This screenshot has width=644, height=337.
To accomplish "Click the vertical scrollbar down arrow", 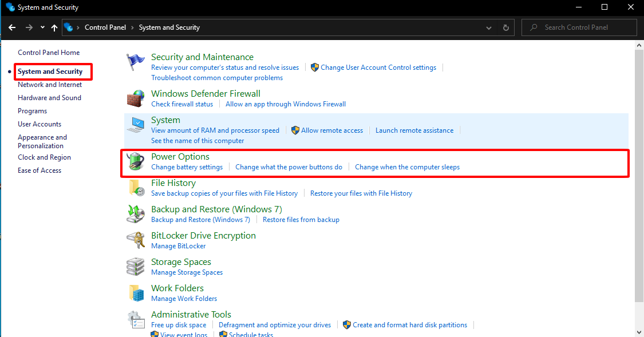I will pos(639,331).
